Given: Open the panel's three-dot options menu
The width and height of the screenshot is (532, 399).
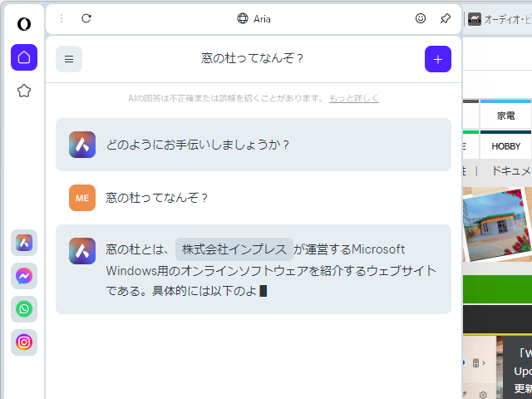Looking at the screenshot, I should pos(62,18).
